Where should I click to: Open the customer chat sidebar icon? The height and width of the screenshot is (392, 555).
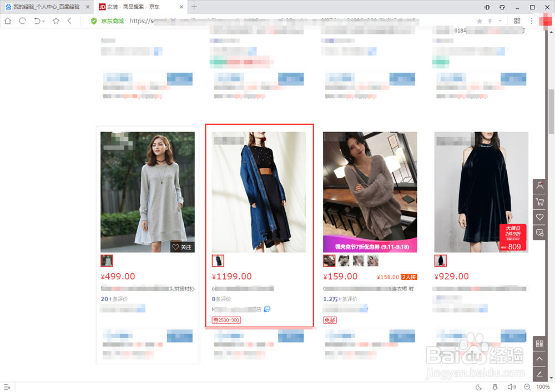539,233
